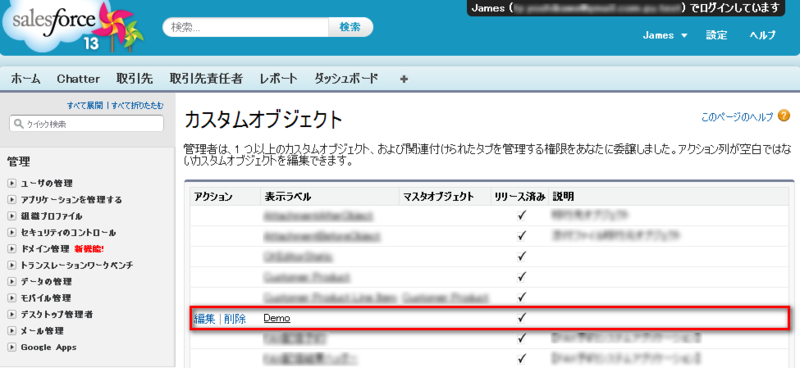This screenshot has width=800, height=368.
Task: Click the 説明 column header
Action: (x=563, y=197)
